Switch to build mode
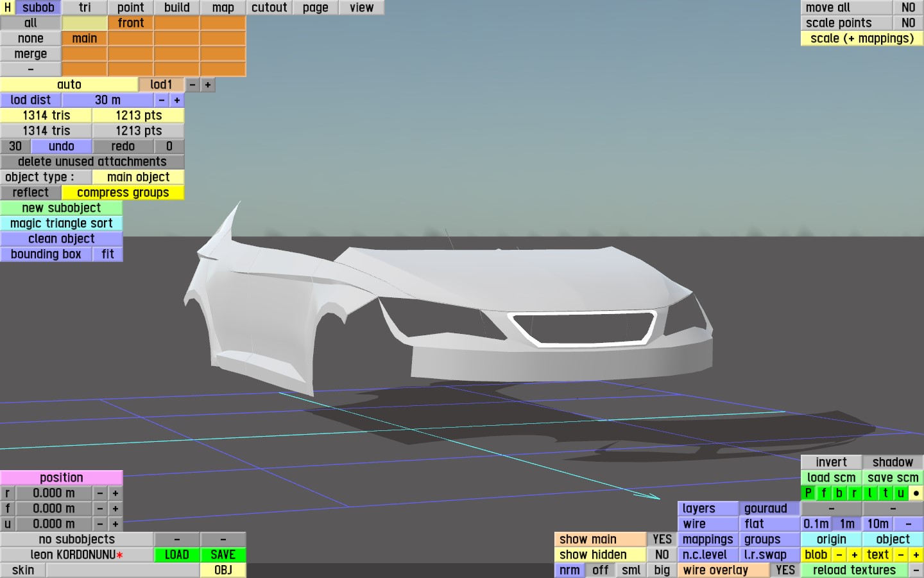Image resolution: width=924 pixels, height=578 pixels. (177, 8)
